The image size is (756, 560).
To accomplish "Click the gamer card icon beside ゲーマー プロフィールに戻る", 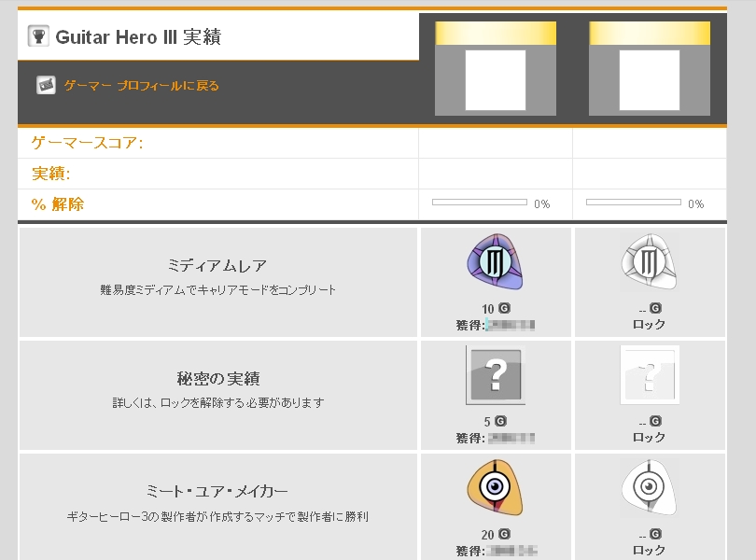I will (47, 85).
